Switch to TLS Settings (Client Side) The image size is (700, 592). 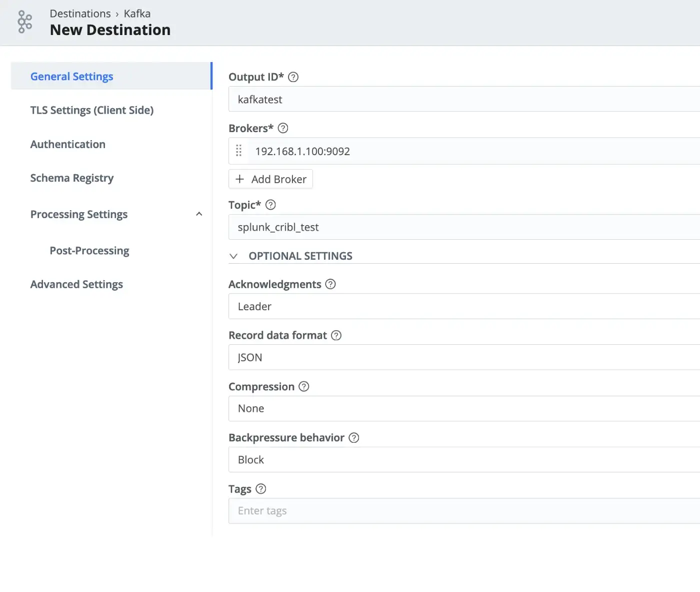tap(92, 110)
